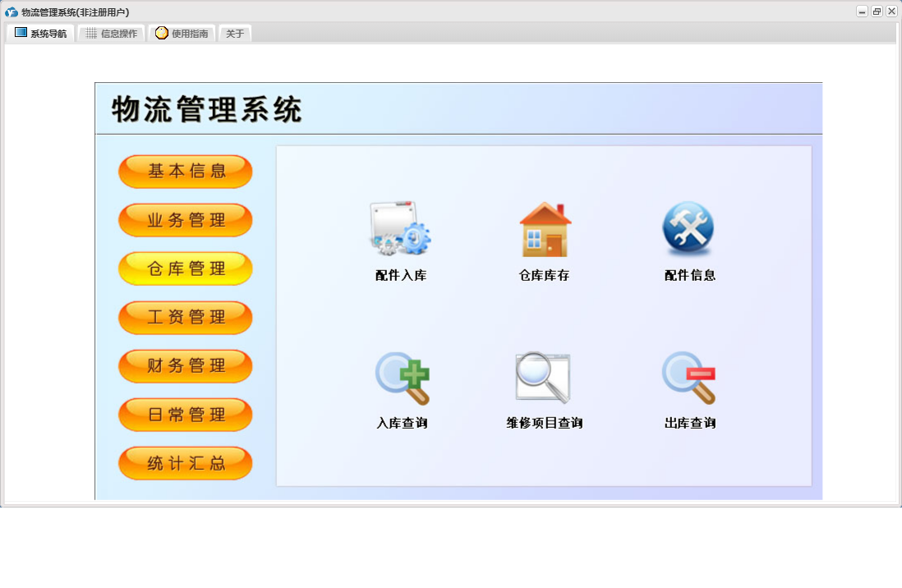Click the 入库查询 text label
The height and width of the screenshot is (588, 902).
[x=402, y=424]
